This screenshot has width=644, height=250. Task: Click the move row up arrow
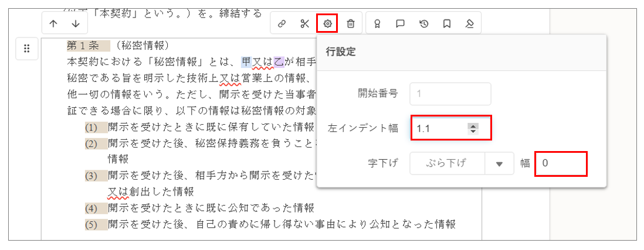point(54,24)
